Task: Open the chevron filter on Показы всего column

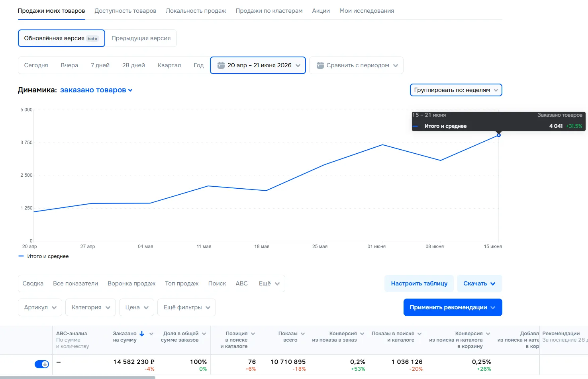Action: 303,334
